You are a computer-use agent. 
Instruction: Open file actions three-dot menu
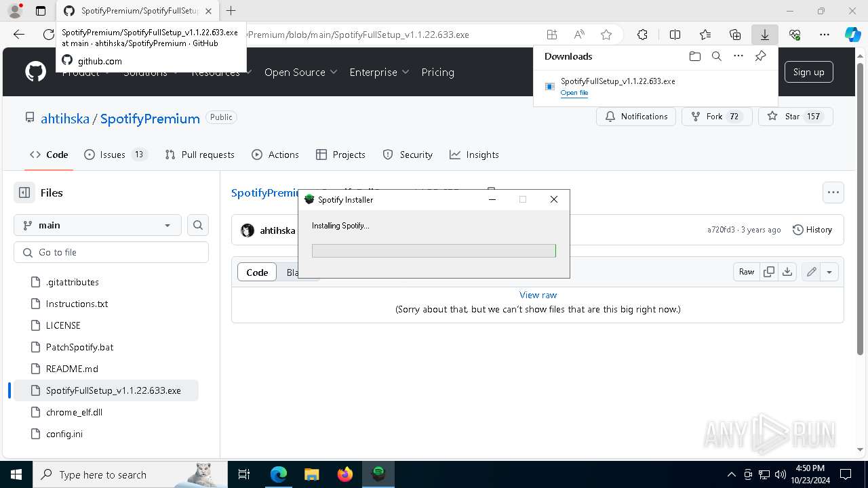point(833,192)
